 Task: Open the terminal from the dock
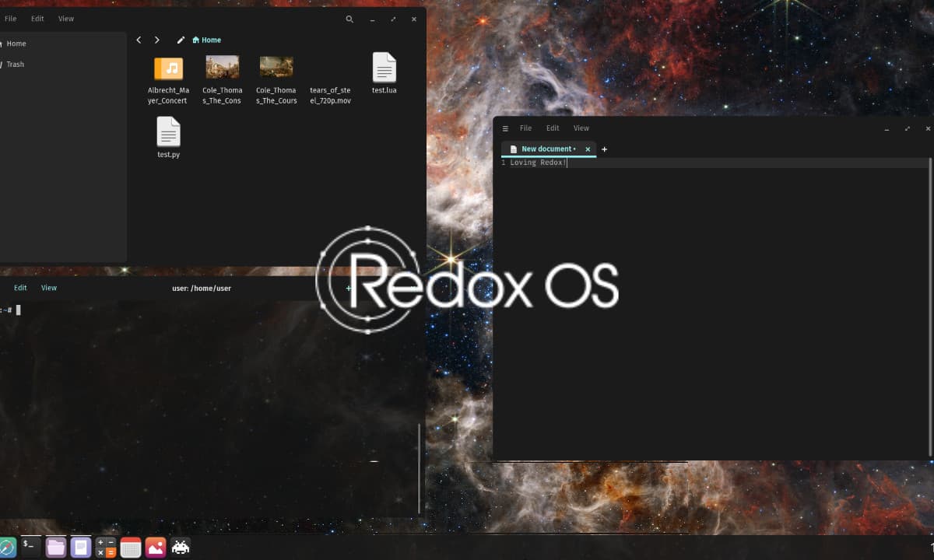30,547
